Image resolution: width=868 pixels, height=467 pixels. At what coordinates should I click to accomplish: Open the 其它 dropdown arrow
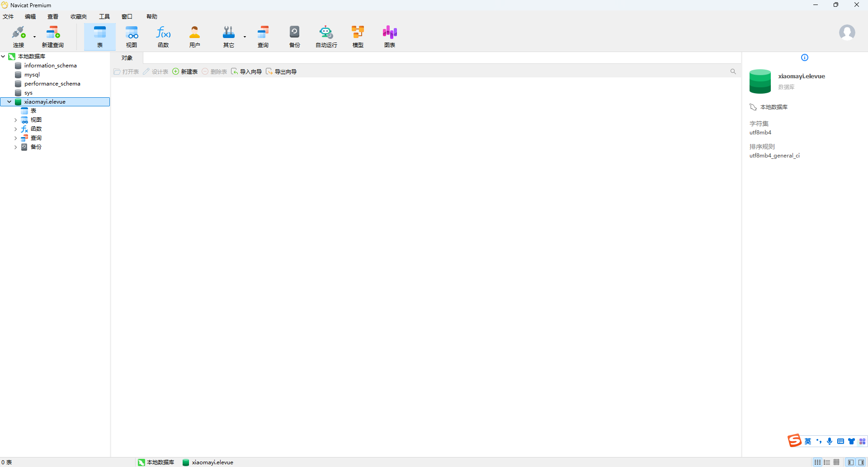245,37
